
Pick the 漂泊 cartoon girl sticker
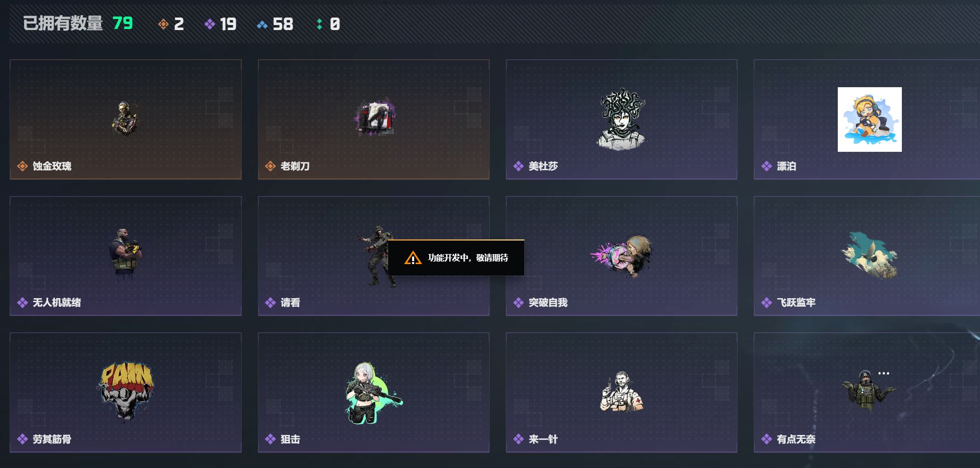869,119
